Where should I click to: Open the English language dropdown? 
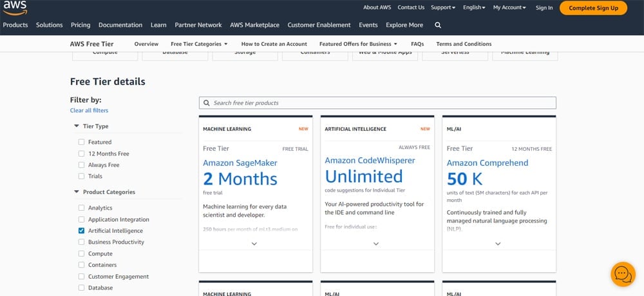click(474, 7)
